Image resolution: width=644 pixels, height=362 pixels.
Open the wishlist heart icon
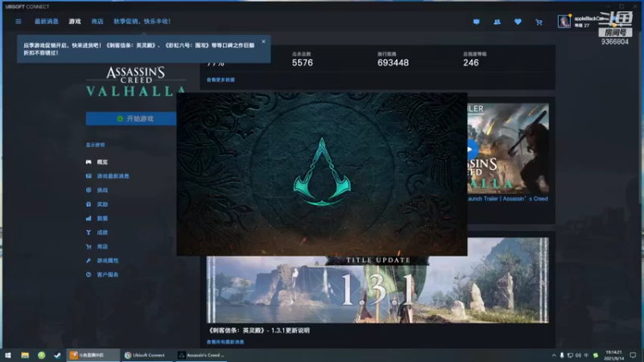coord(518,22)
